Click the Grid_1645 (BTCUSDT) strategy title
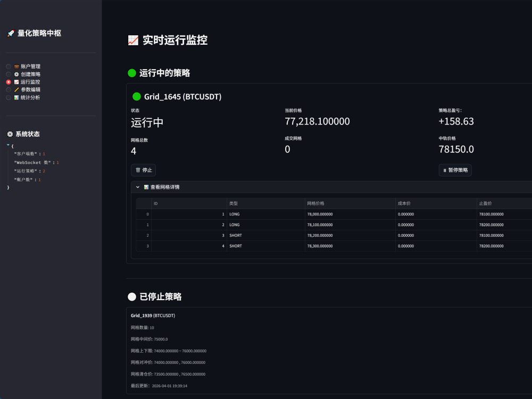This screenshot has height=399, width=532. coord(183,97)
